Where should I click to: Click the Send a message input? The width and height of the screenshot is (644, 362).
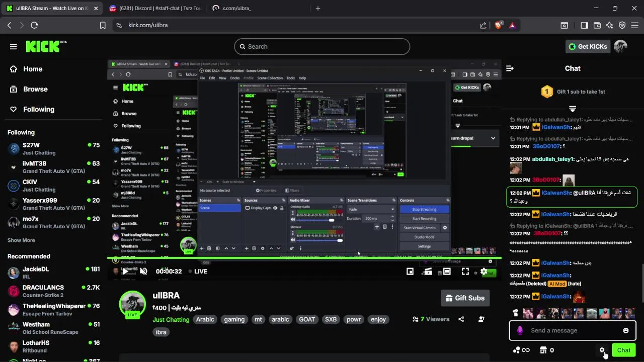[573, 330]
